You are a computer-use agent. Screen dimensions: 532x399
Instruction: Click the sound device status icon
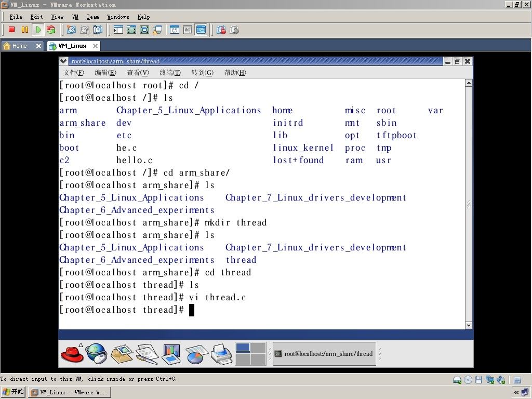[501, 380]
